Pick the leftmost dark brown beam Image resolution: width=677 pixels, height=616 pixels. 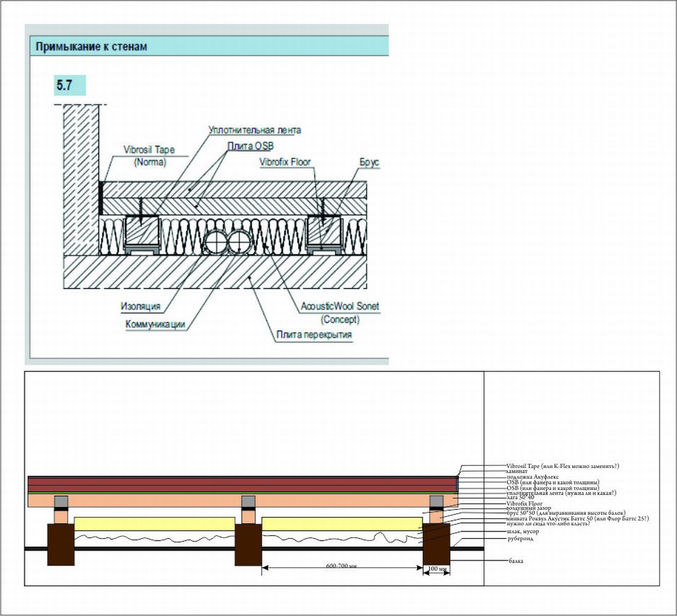click(60, 544)
